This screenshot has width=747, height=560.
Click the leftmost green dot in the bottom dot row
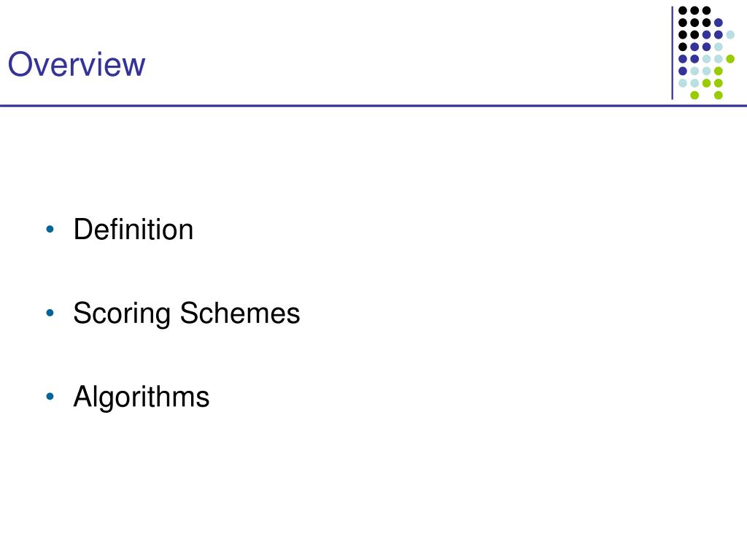point(694,96)
